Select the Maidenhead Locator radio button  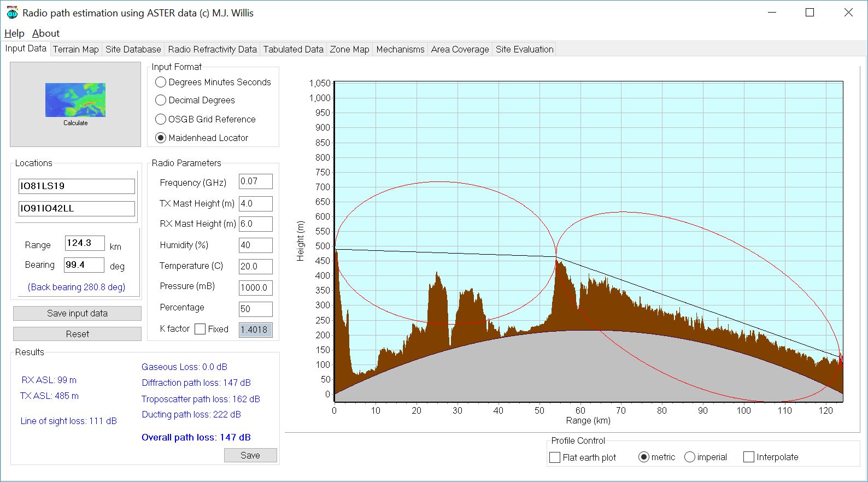[x=161, y=138]
